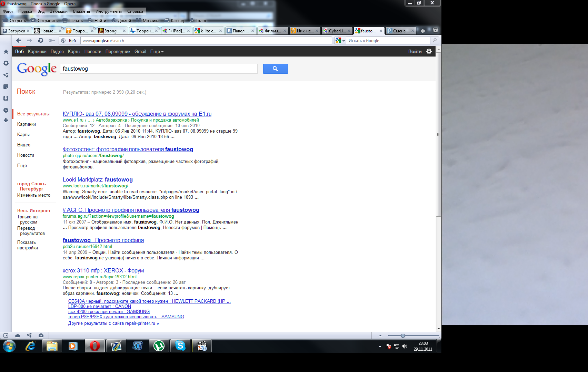Click the address bar showing www.google.ru/search
This screenshot has height=372, width=588.
[206, 41]
